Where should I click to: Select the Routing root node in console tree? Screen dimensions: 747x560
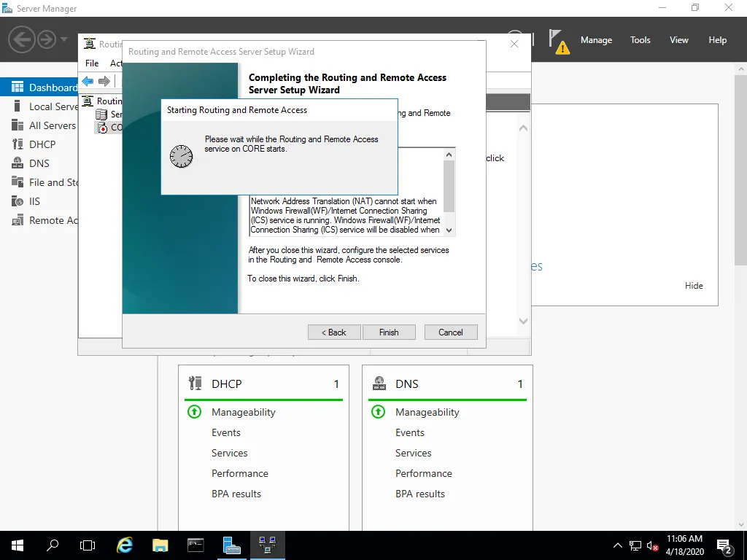coord(102,101)
